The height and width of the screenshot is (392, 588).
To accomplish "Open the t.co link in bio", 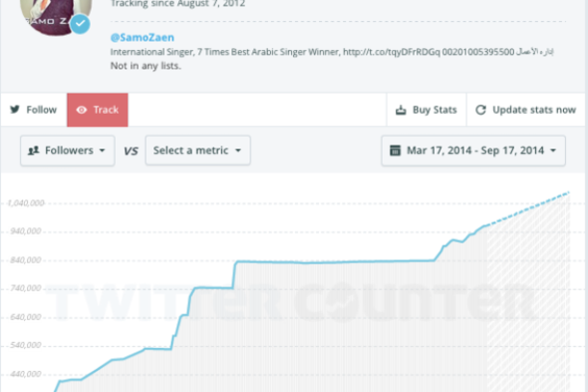I will click(x=392, y=52).
